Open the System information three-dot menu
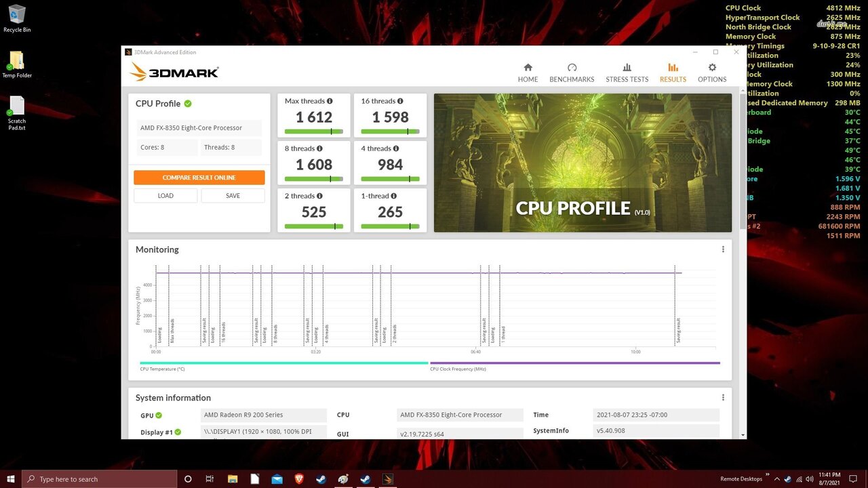Viewport: 868px width, 488px height. tap(723, 398)
